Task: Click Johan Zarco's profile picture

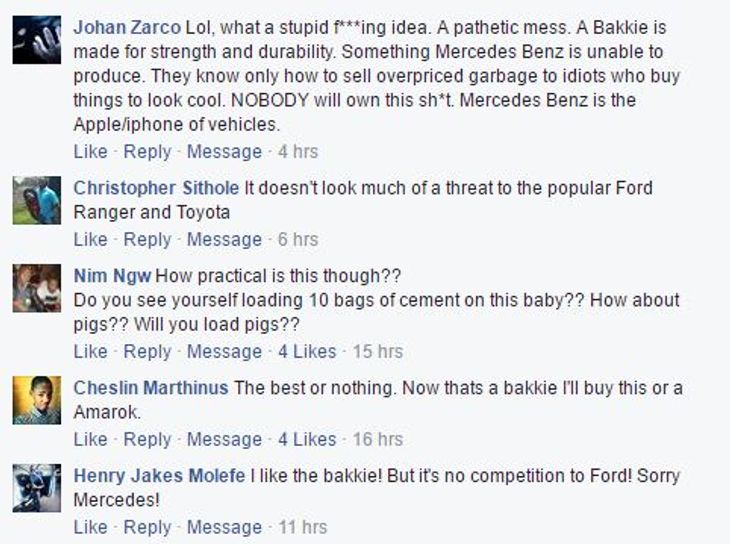Action: [x=37, y=41]
